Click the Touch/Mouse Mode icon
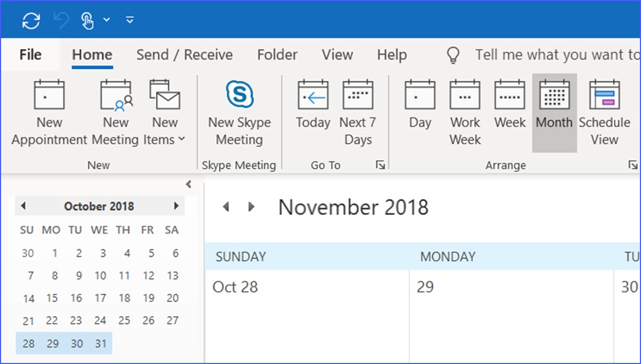641x364 pixels. [87, 21]
